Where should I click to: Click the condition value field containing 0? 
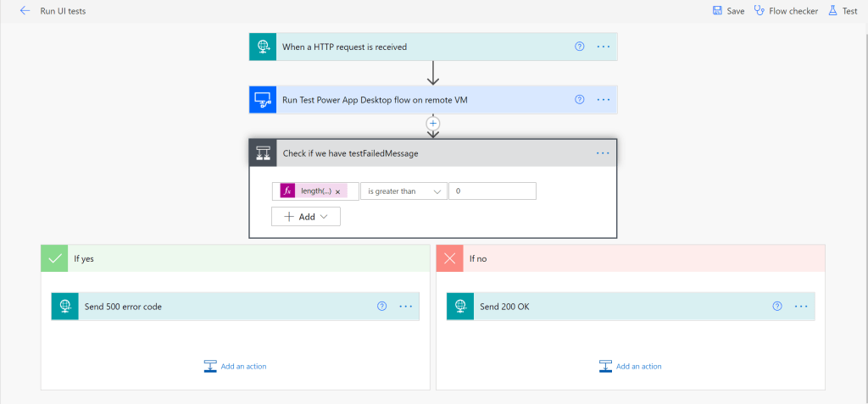tap(492, 191)
